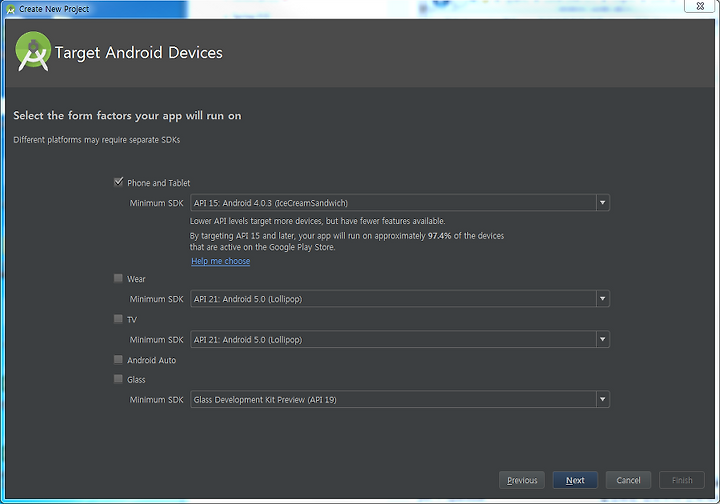Screen dimensions: 720x504
Task: Click the Wear Minimum SDK label
Action: tap(157, 299)
